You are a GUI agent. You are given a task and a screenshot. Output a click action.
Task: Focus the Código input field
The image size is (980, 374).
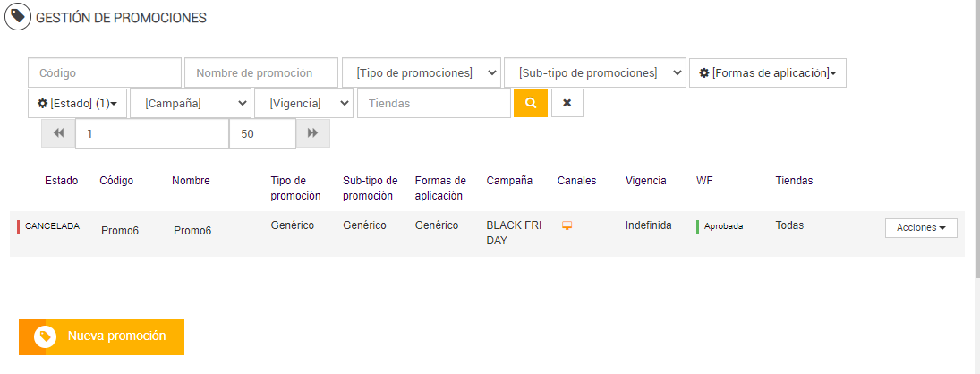105,72
